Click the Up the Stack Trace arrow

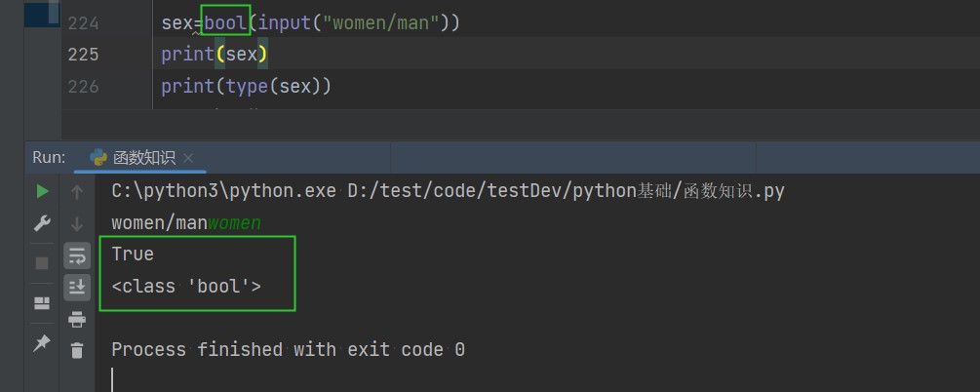tap(77, 193)
